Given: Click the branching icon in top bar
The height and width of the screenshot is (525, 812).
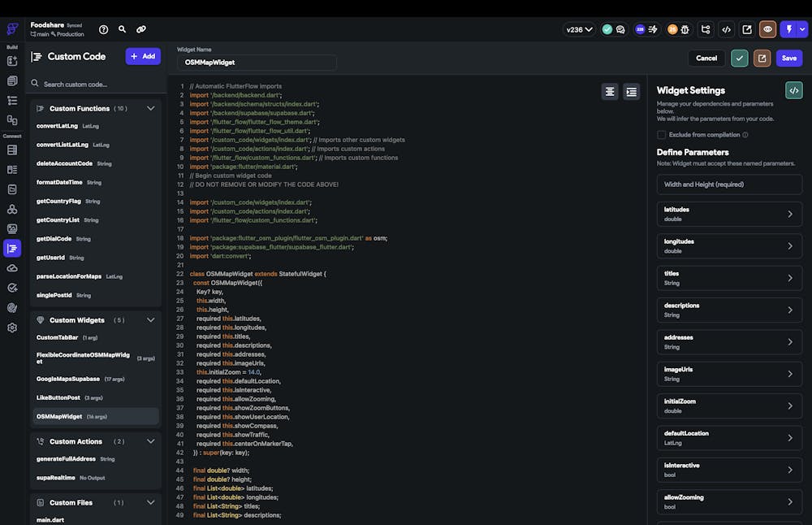Looking at the screenshot, I should pyautogui.click(x=706, y=29).
